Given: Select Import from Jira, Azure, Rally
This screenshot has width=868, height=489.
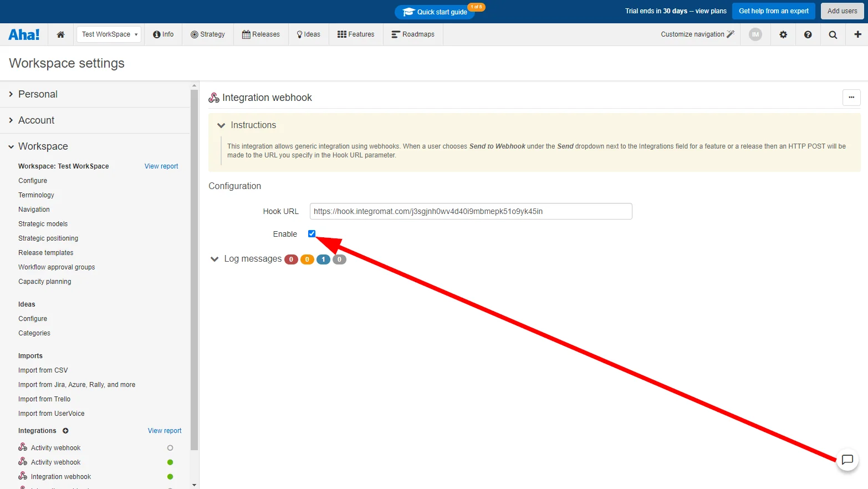Looking at the screenshot, I should click(76, 385).
